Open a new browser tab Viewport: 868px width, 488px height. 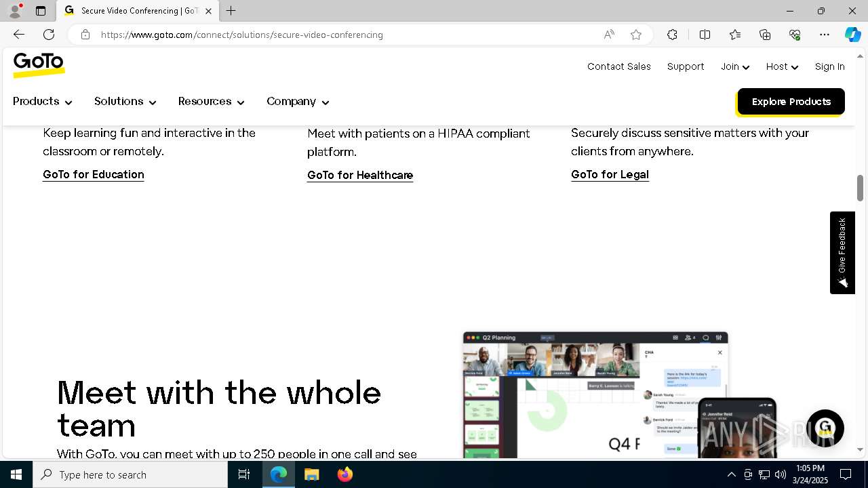point(231,11)
